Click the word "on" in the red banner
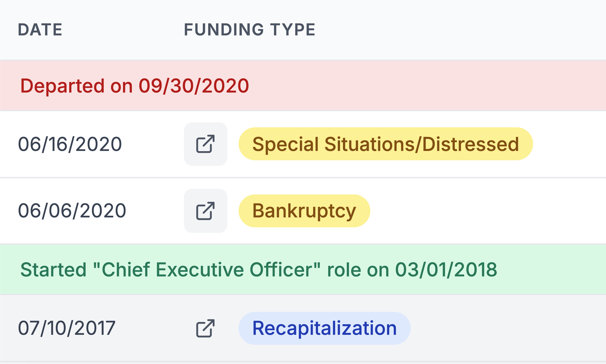This screenshot has width=606, height=364. 121,86
